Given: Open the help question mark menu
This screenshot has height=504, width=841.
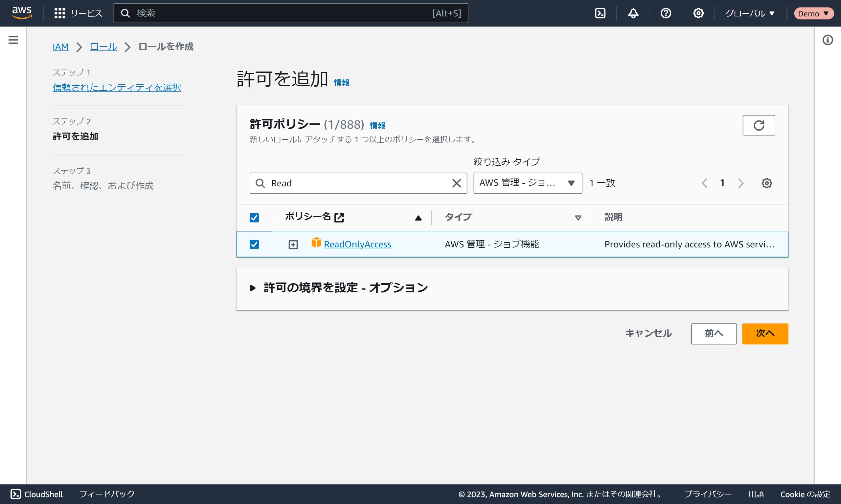Looking at the screenshot, I should tap(666, 13).
